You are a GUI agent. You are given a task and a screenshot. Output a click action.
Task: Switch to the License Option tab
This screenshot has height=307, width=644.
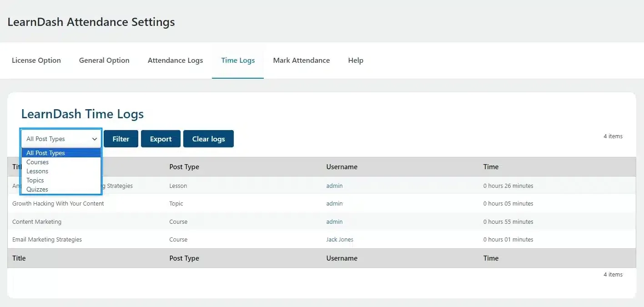click(x=36, y=60)
